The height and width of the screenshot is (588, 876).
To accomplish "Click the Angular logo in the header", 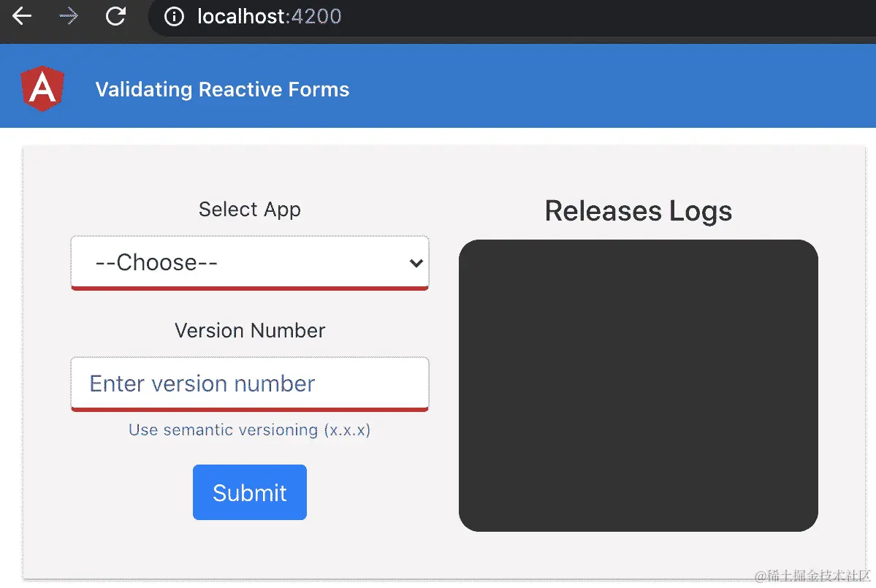I will click(x=42, y=88).
